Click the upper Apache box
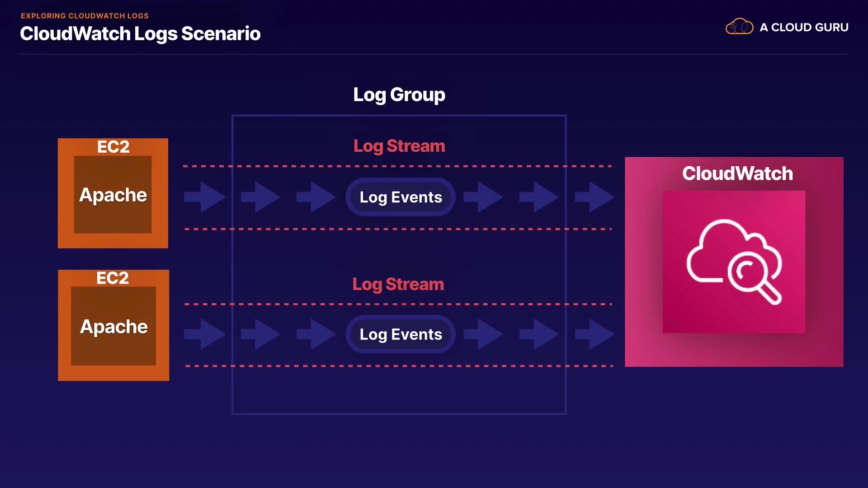Screen dimensions: 868x488 pos(113,195)
